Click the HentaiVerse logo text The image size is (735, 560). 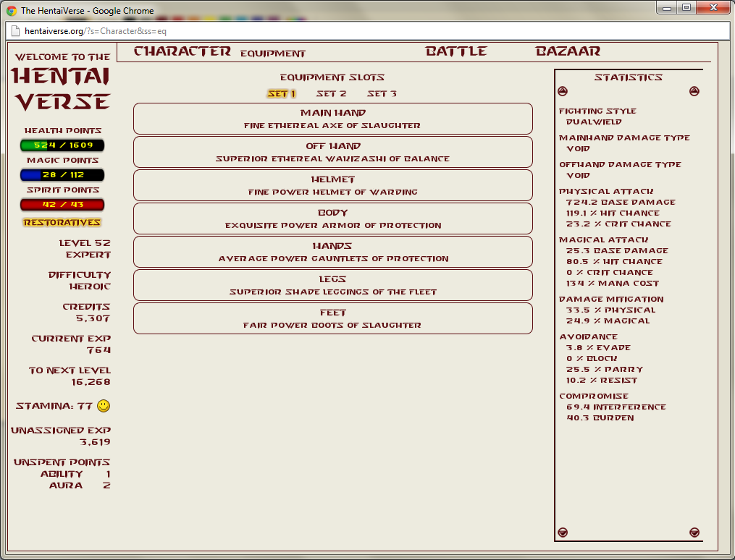(x=62, y=89)
